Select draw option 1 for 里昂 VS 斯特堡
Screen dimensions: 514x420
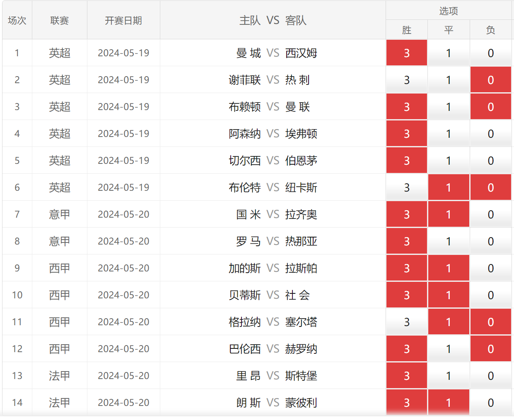click(449, 376)
